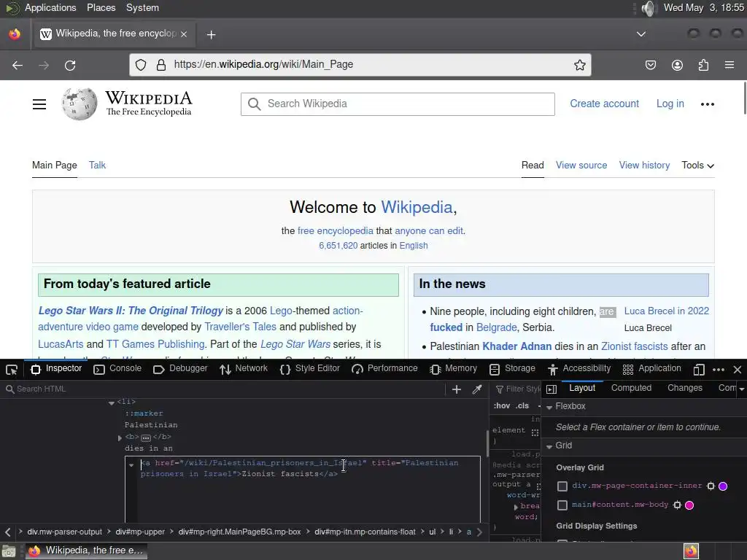Change main#content.mw-body pink grid color swatch
Image resolution: width=747 pixels, height=560 pixels.
689,505
